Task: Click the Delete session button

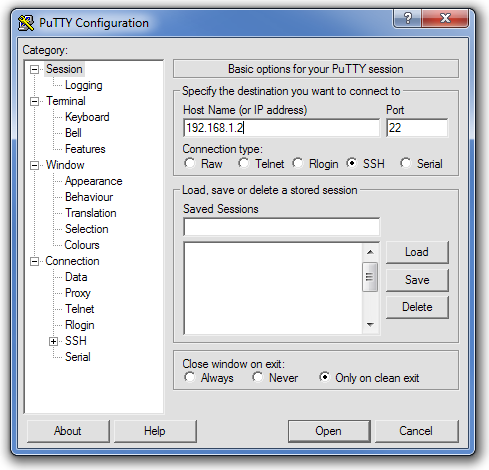Action: coord(417,307)
